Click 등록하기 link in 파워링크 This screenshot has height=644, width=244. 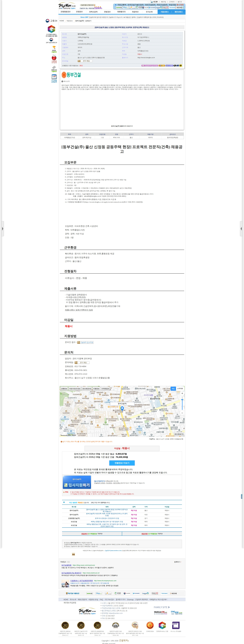click(178, 562)
